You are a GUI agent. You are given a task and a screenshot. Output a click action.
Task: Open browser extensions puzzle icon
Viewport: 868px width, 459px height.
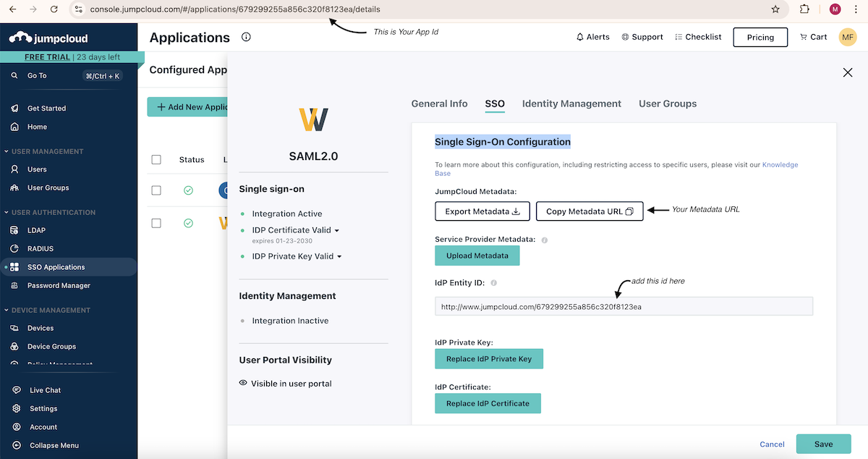(804, 9)
